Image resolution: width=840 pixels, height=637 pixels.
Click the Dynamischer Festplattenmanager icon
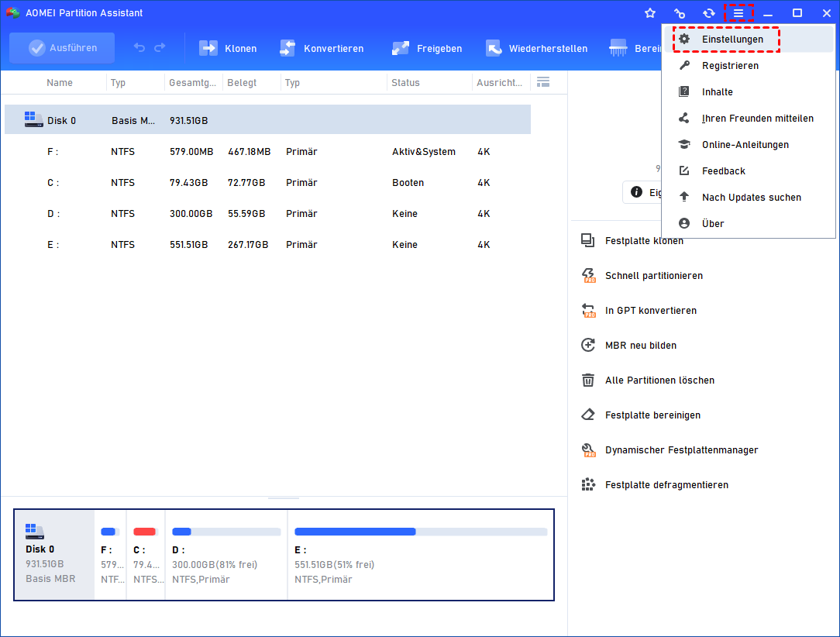(x=588, y=450)
